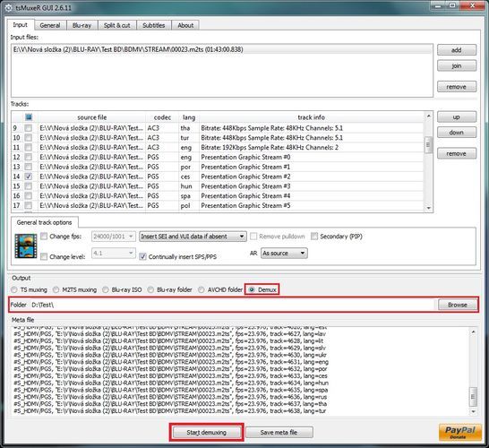The height and width of the screenshot is (448, 489).
Task: Open the Split & cut tab
Action: (117, 25)
